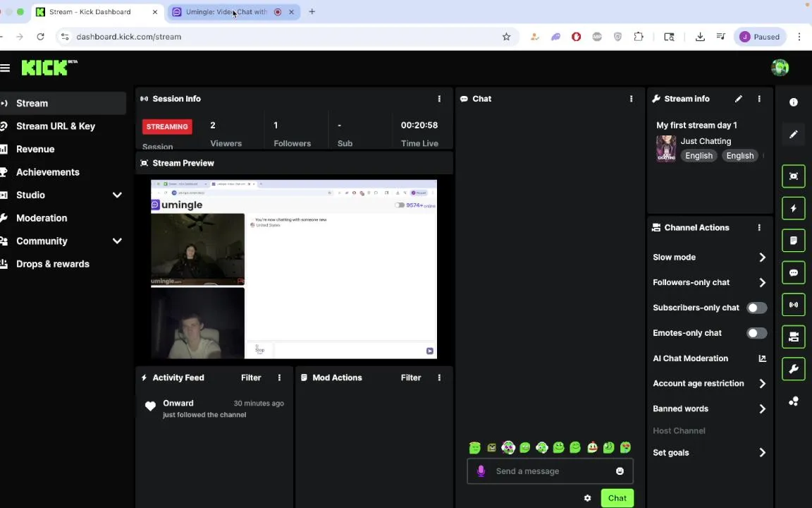This screenshot has height=508, width=812.
Task: Click the Just Chatting category thumbnail
Action: point(666,149)
